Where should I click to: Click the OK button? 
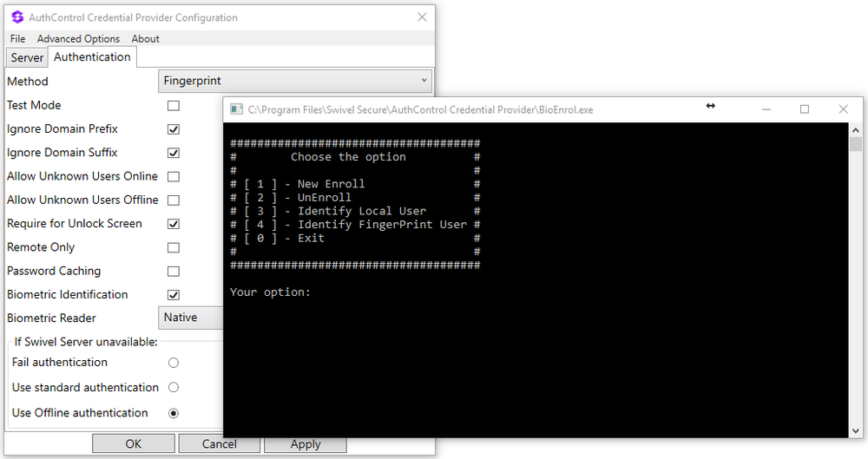(x=133, y=444)
